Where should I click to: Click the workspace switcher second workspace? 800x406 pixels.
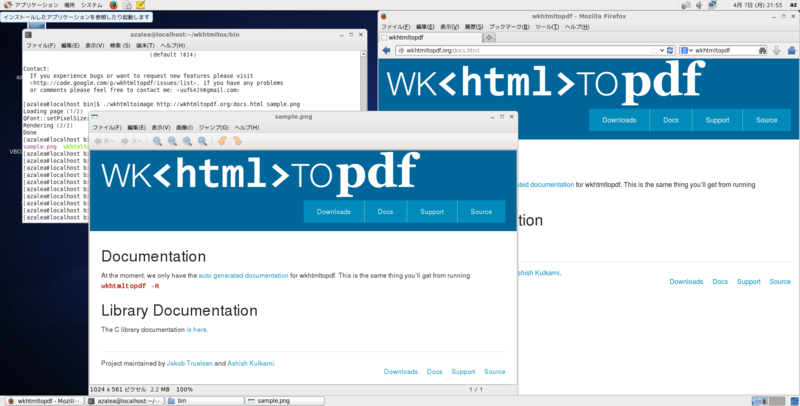777,401
